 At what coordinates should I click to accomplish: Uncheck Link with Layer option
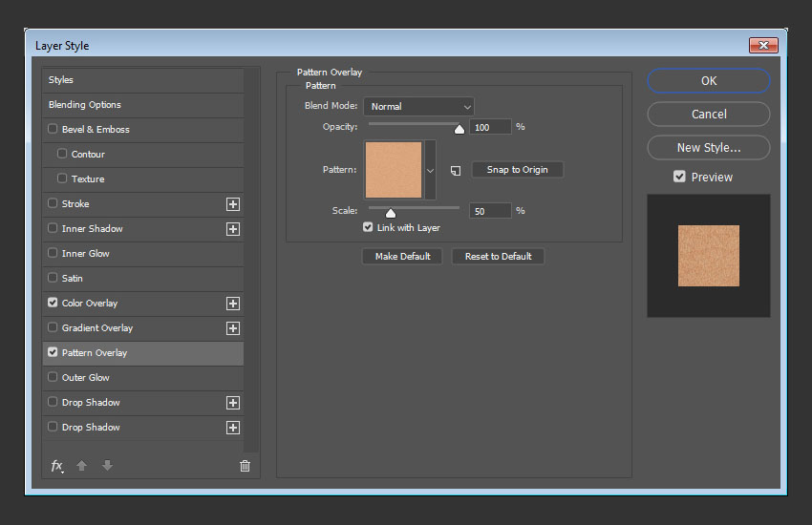coord(368,228)
